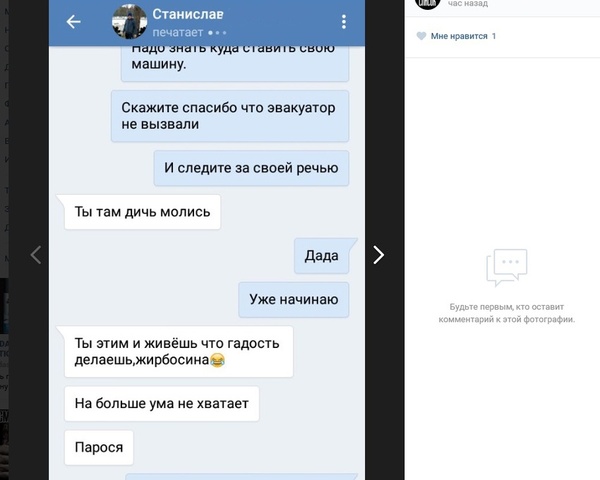Click the Станислав contact name
The width and height of the screenshot is (600, 480).
click(188, 14)
